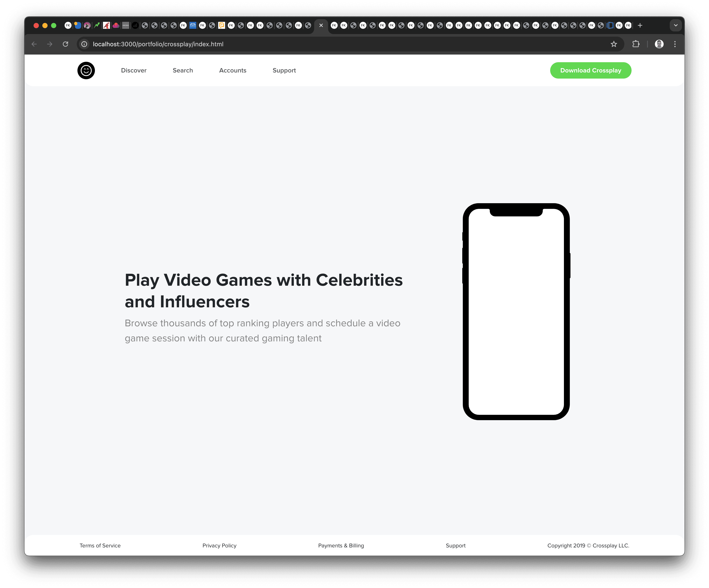Switch to the red wrench favicon tab

[x=106, y=25]
